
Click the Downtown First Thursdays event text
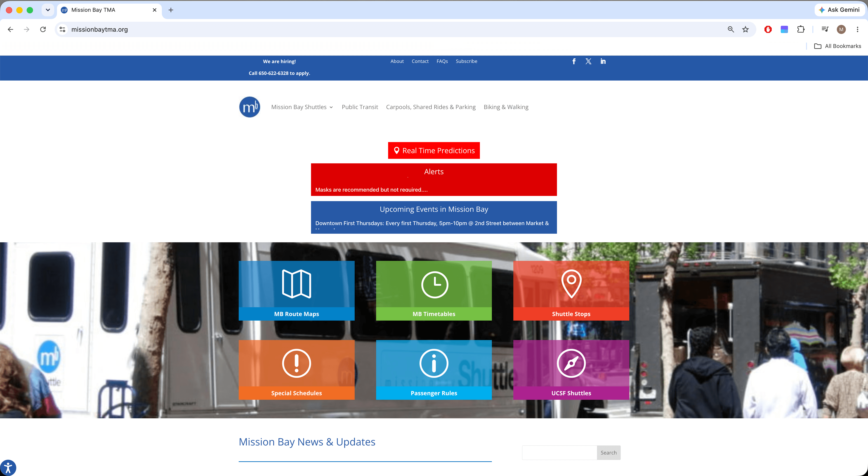coord(432,223)
